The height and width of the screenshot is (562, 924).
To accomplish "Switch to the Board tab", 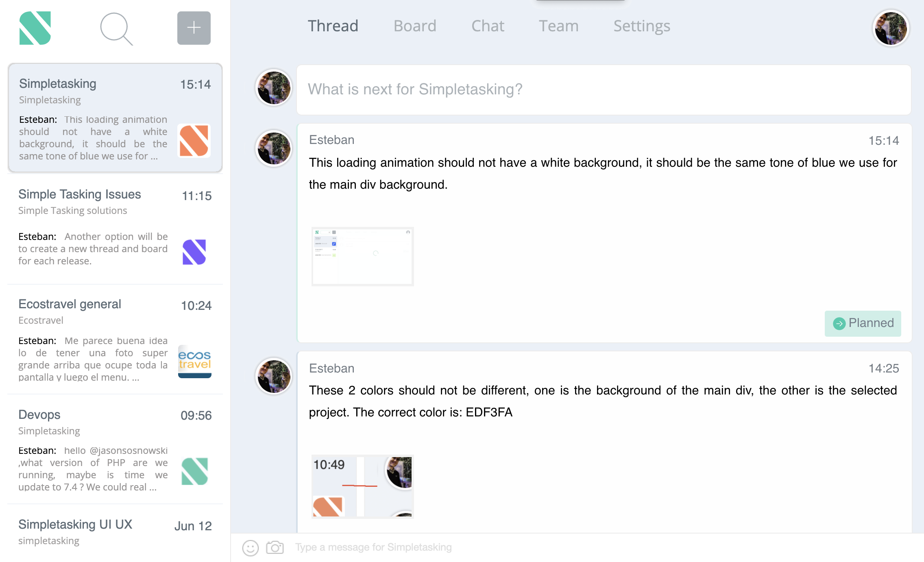I will (415, 26).
